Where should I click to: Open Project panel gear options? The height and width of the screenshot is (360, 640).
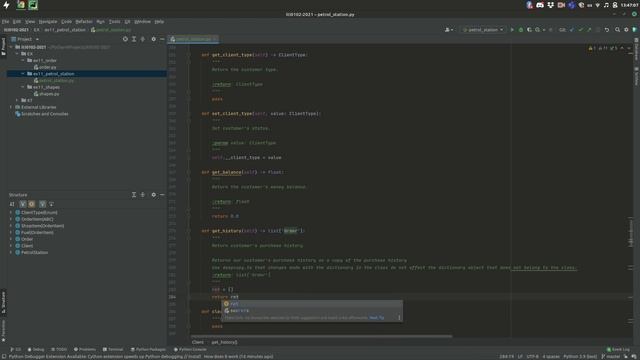pyautogui.click(x=153, y=39)
